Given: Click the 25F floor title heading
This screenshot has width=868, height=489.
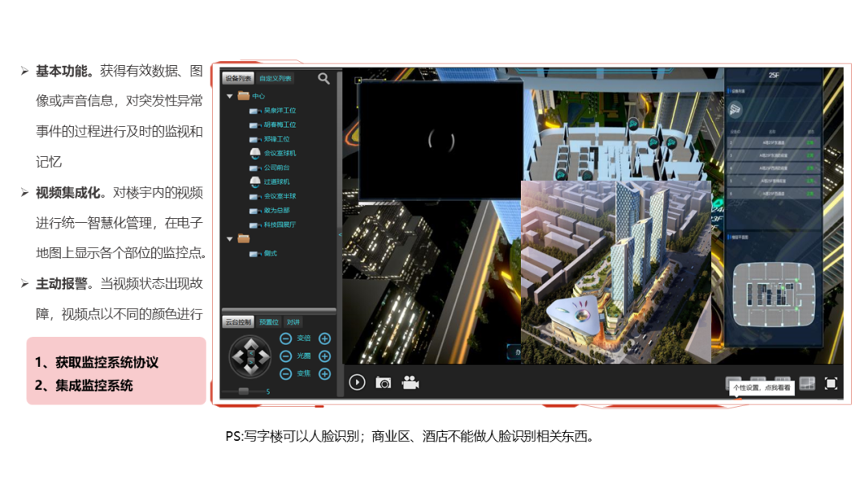Looking at the screenshot, I should click(x=773, y=76).
